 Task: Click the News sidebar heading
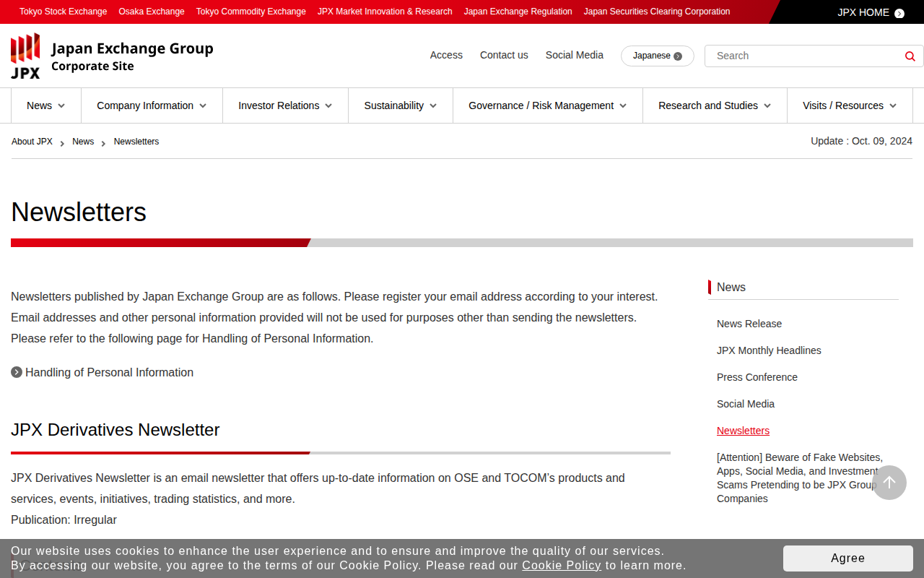(731, 287)
